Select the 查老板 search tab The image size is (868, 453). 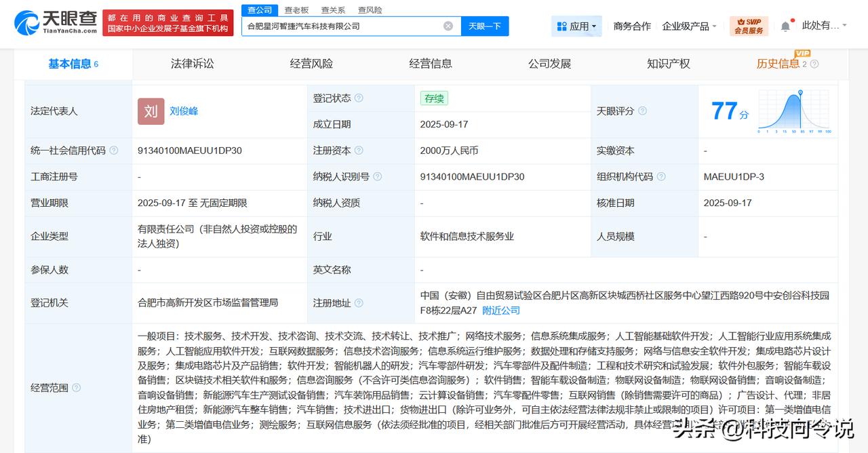coord(296,10)
